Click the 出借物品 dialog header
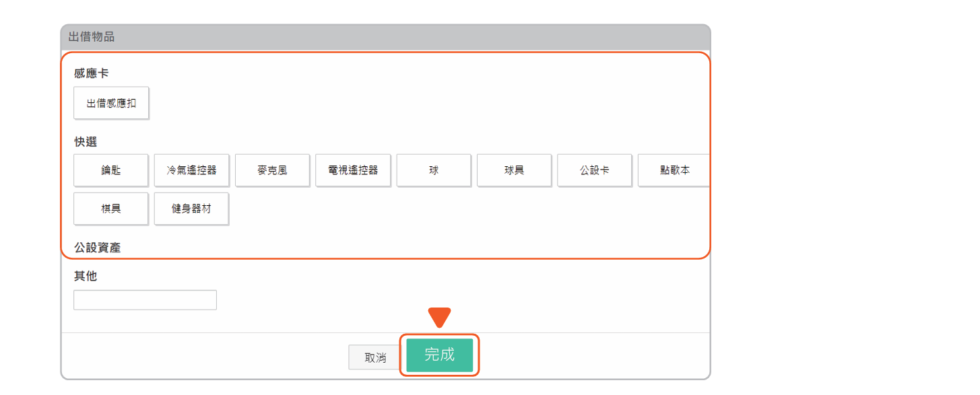 [385, 37]
